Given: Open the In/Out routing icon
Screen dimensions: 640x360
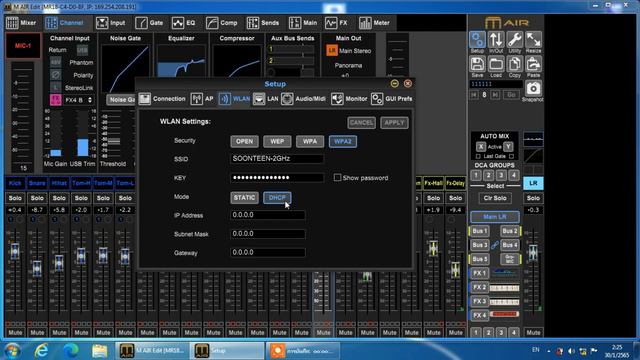Looking at the screenshot, I should click(x=496, y=40).
